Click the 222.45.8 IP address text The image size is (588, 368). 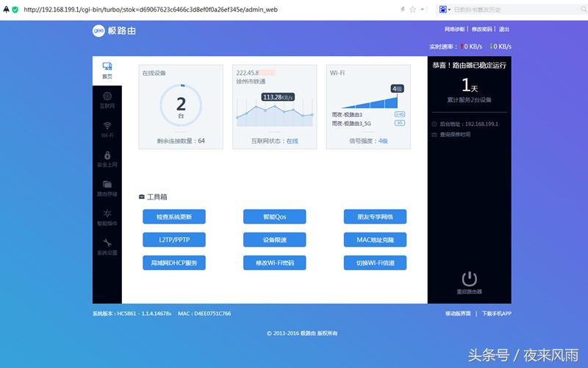(248, 73)
